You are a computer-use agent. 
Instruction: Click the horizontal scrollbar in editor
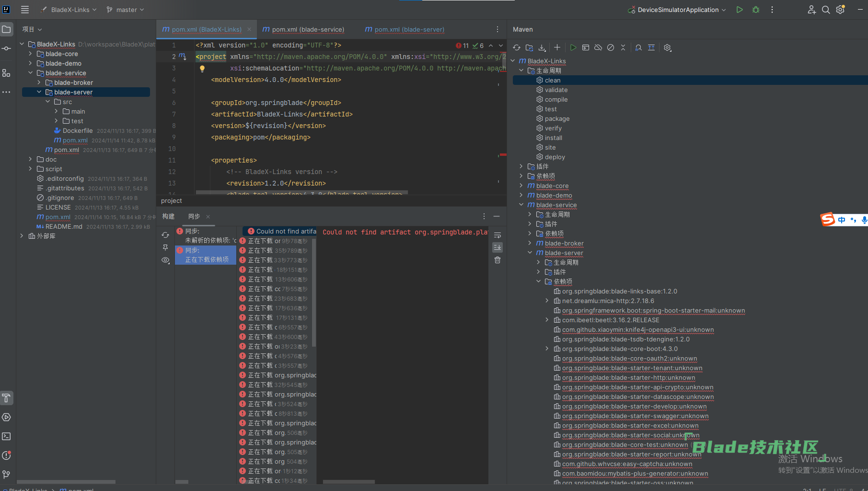(x=302, y=192)
